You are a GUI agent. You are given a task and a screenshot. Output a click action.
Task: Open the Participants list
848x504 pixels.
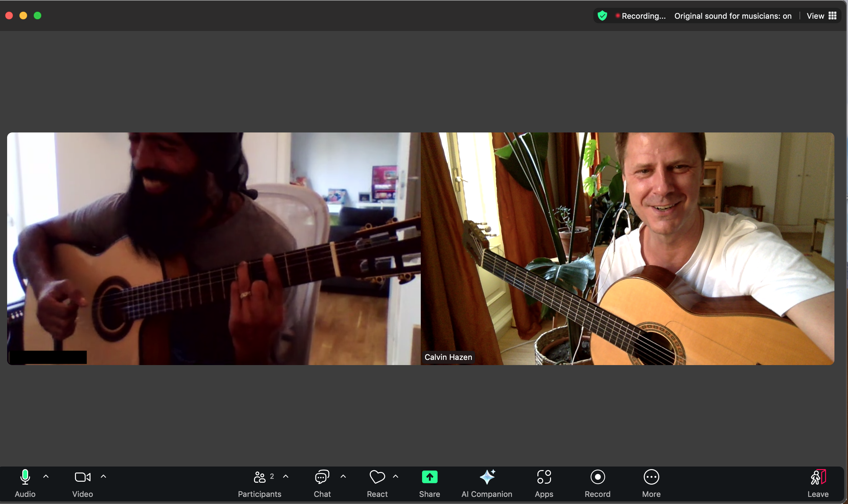pos(259,477)
